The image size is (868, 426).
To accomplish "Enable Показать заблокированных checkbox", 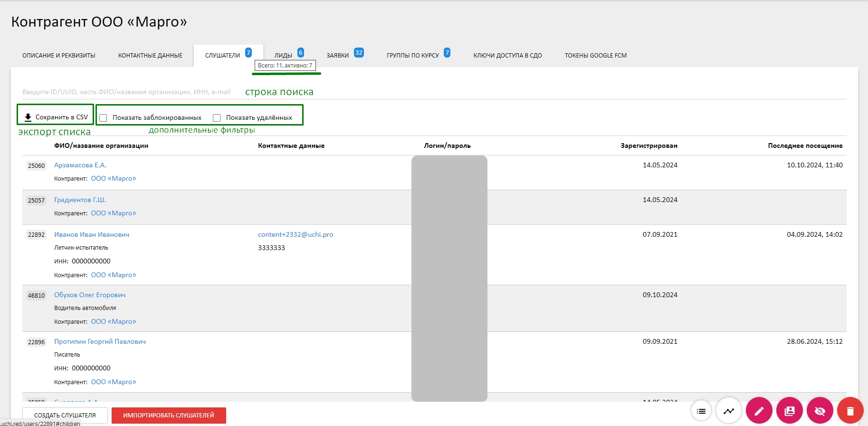I will (103, 118).
